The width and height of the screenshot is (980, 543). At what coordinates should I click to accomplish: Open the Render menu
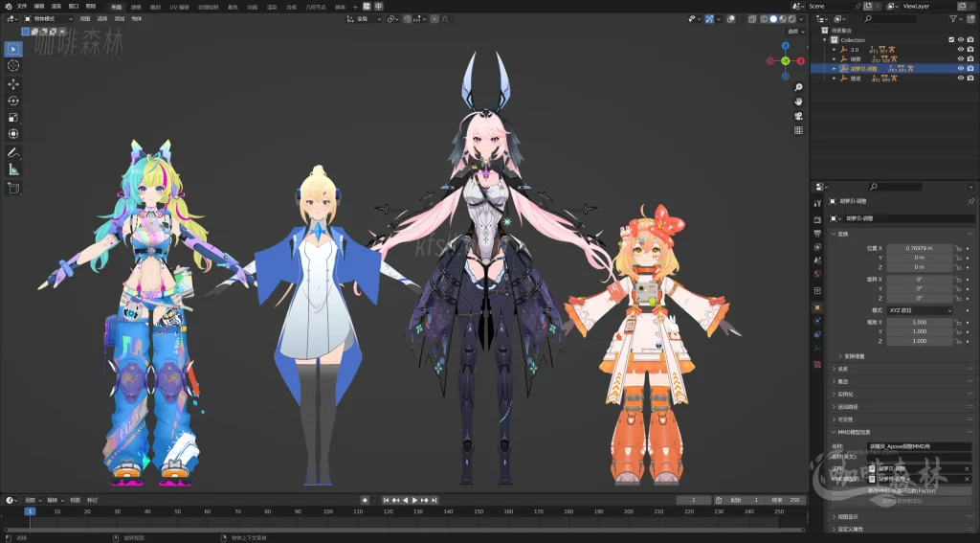tap(56, 7)
